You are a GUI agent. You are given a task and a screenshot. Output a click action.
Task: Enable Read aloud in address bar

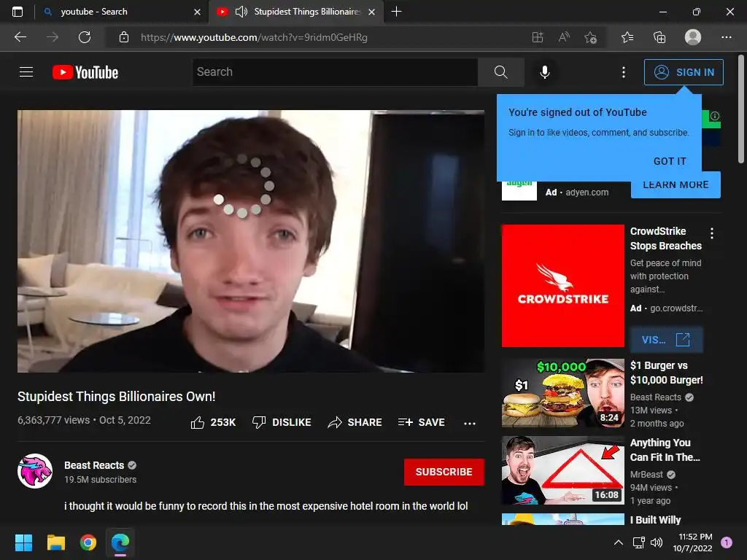click(x=564, y=37)
